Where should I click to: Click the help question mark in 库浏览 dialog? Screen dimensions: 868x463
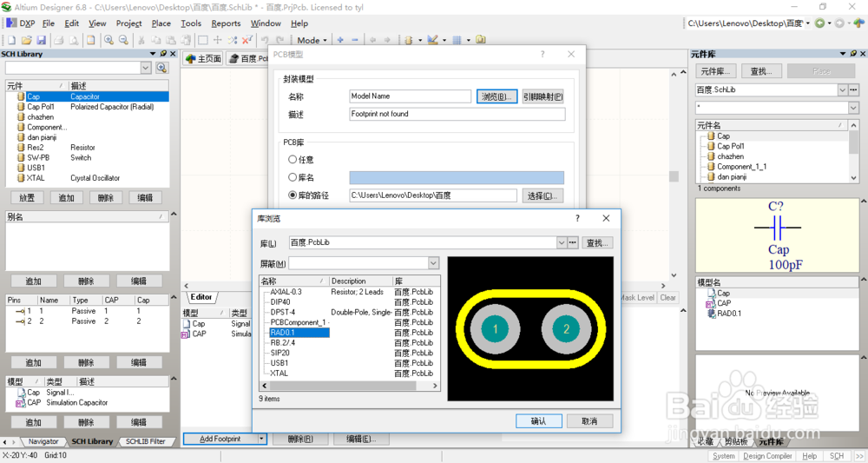[x=577, y=218]
